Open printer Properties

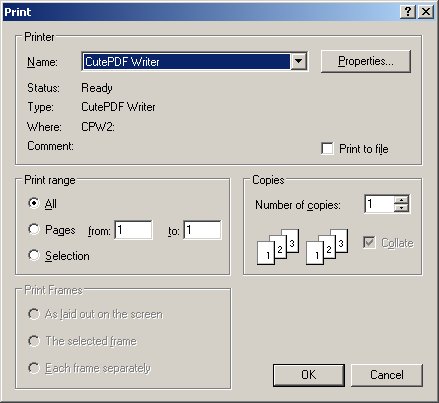[366, 61]
